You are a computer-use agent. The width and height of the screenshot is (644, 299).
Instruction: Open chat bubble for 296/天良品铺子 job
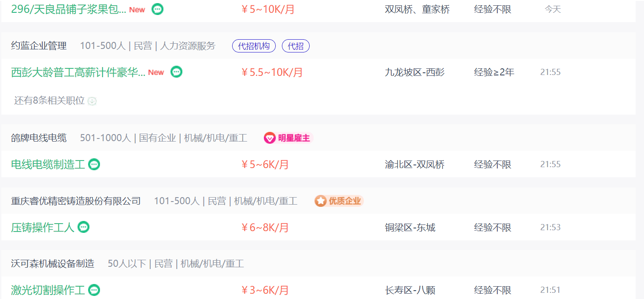[157, 9]
